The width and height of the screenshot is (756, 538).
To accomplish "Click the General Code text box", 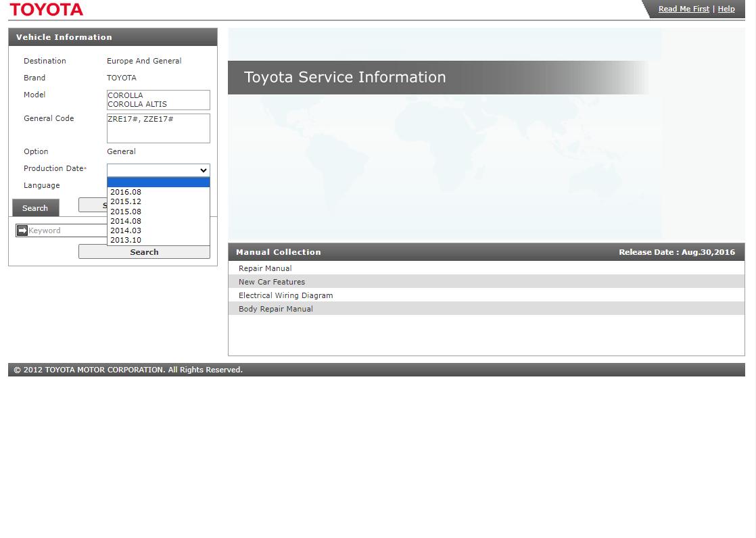I will click(158, 128).
